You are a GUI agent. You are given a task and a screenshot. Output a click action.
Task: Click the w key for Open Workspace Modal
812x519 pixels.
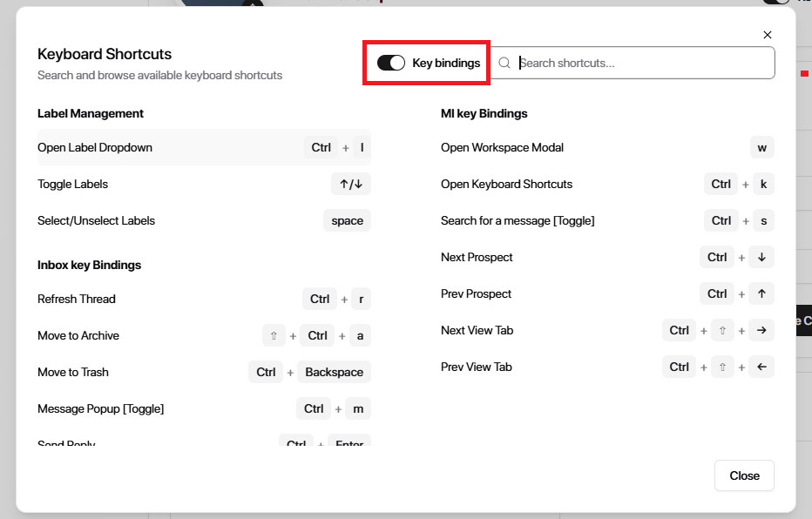pos(761,147)
